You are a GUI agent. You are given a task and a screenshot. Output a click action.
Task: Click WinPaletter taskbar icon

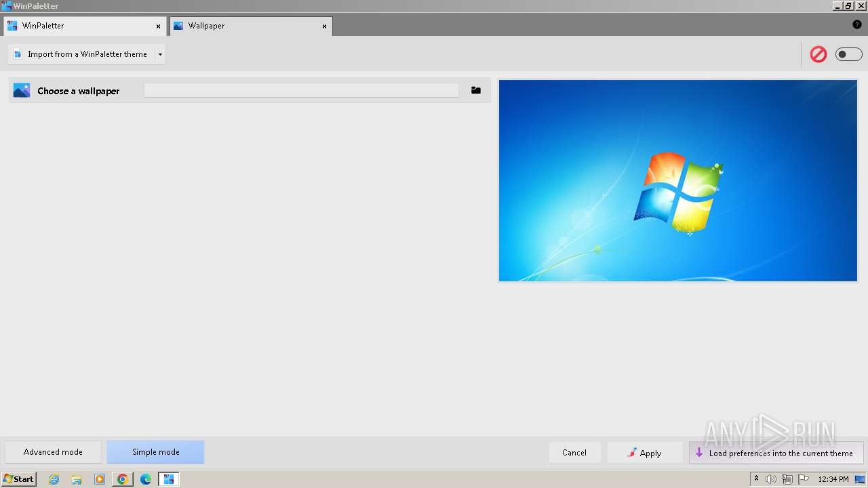pyautogui.click(x=169, y=479)
